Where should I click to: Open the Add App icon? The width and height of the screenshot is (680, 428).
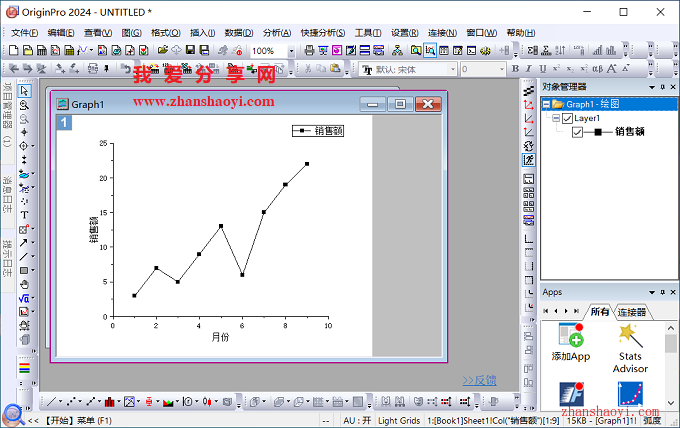click(571, 343)
